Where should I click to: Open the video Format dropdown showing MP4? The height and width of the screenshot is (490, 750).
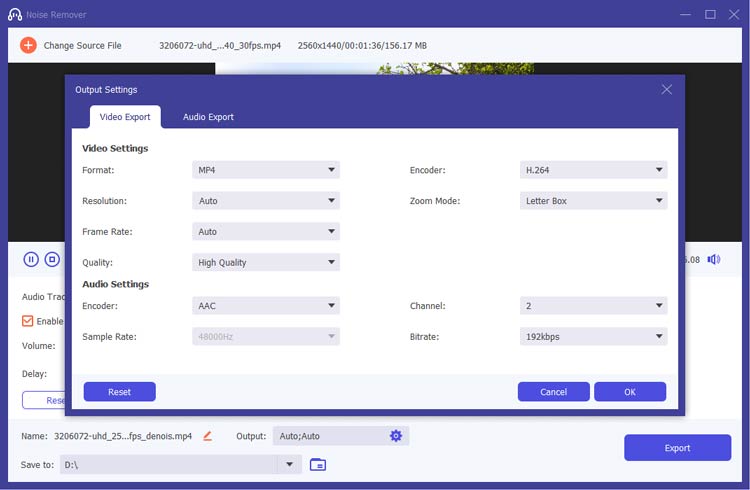tap(266, 170)
